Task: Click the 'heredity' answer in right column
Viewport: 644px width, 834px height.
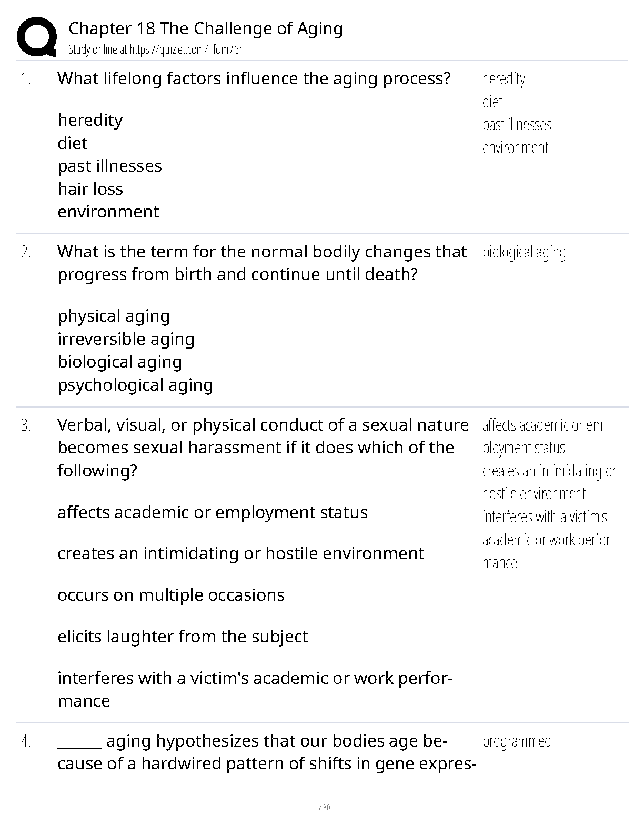Action: coord(504,78)
